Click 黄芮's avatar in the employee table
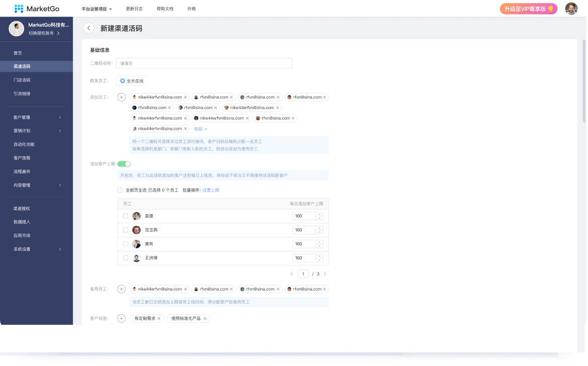This screenshot has height=366, width=588. pyautogui.click(x=137, y=244)
